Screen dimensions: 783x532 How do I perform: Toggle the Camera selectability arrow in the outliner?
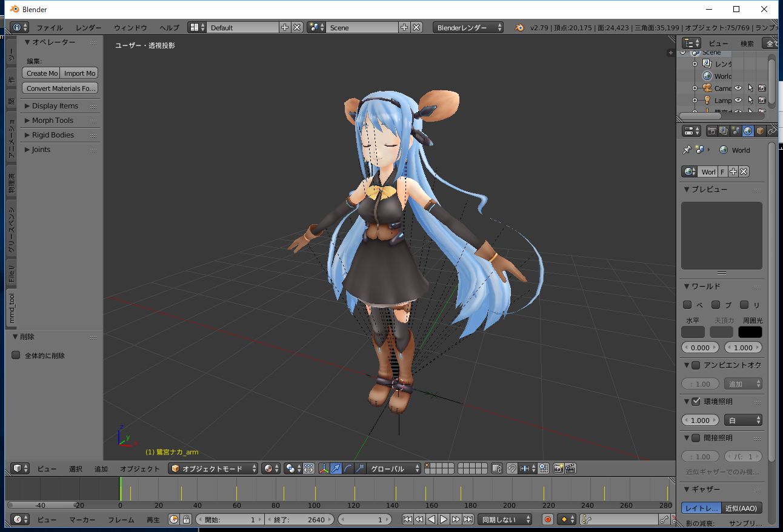[x=750, y=88]
